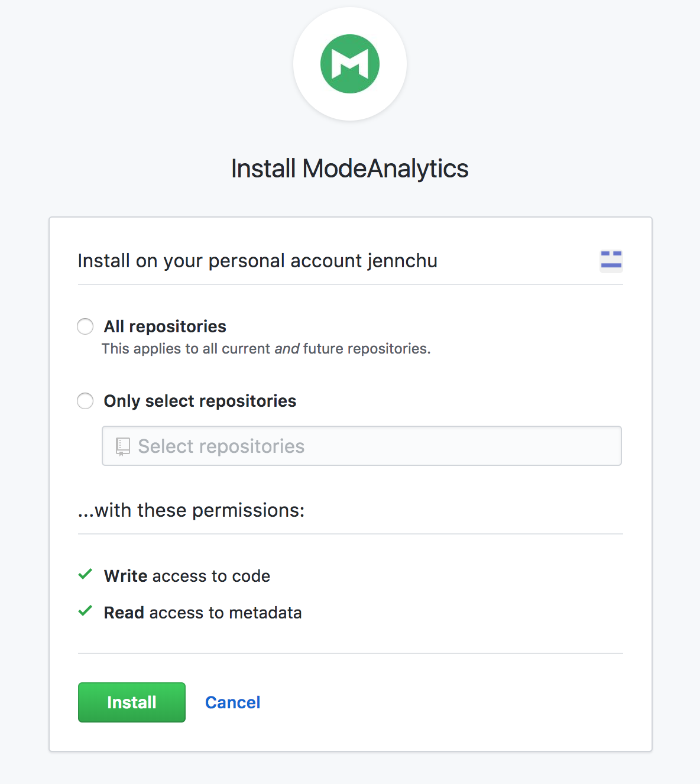Click the italic 'and' word in the description
Viewport: 700px width, 784px height.
[287, 349]
